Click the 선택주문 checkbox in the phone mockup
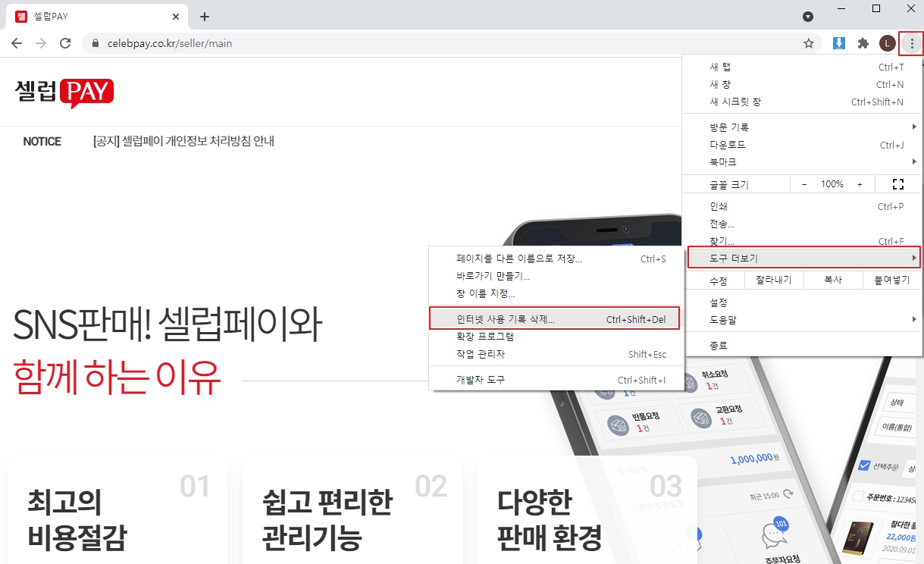Image resolution: width=924 pixels, height=564 pixels. [x=863, y=466]
